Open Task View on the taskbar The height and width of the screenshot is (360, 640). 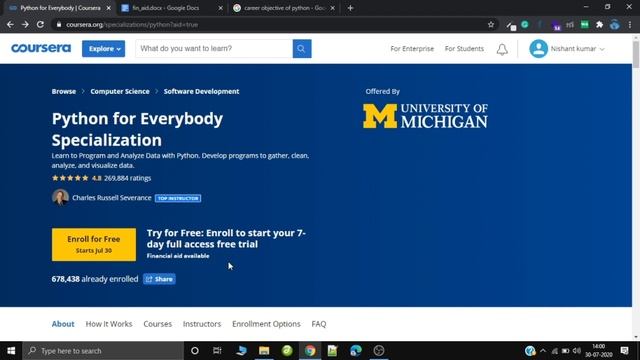pos(217,351)
